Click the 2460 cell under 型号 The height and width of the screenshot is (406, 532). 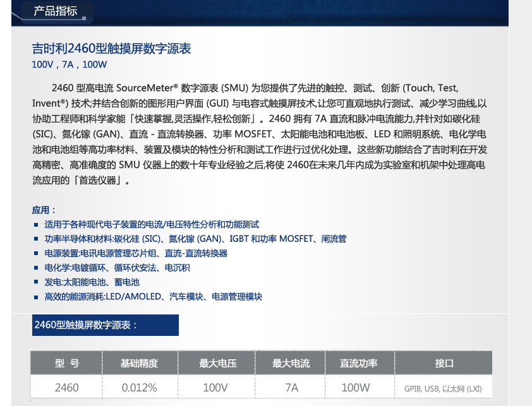click(x=66, y=387)
